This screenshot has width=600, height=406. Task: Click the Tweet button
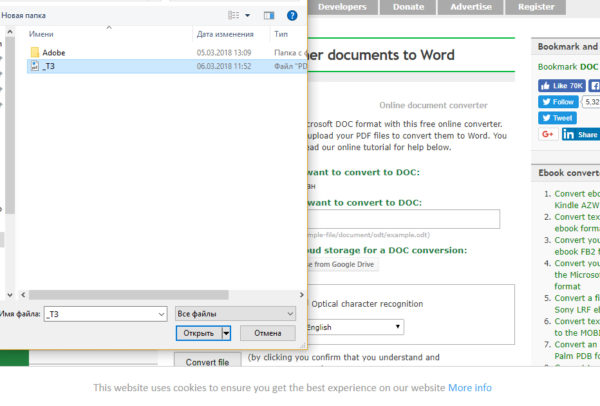coord(557,118)
